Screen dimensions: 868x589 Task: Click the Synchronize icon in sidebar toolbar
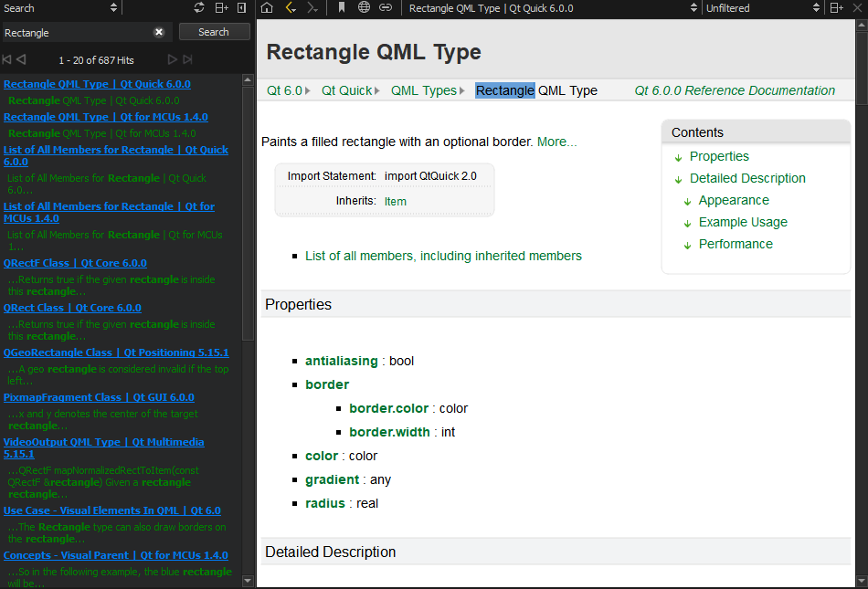point(199,8)
